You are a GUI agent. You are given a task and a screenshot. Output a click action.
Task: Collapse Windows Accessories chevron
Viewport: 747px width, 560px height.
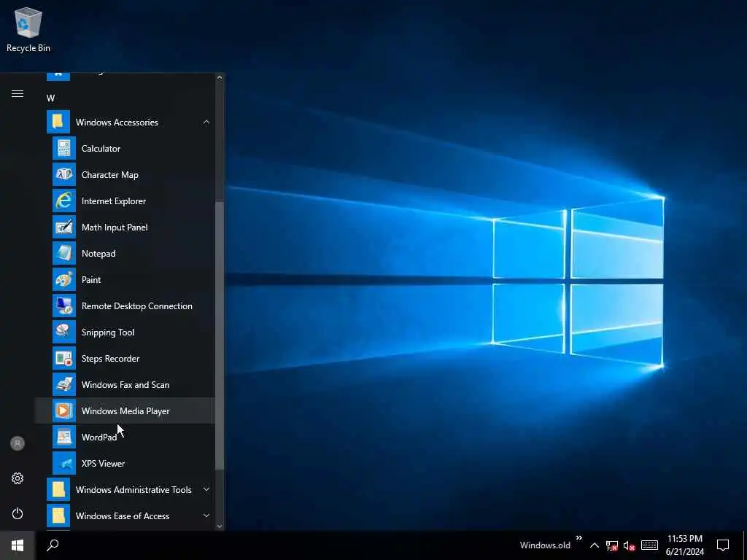(206, 122)
